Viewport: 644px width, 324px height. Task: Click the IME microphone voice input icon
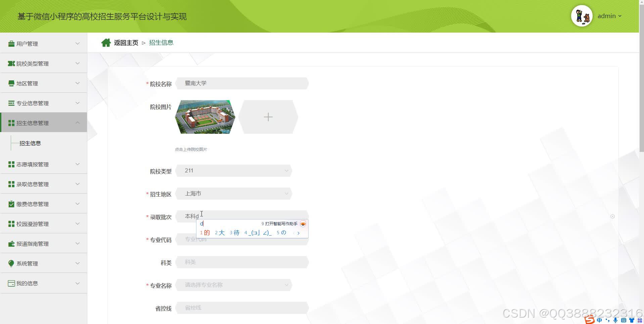[615, 320]
